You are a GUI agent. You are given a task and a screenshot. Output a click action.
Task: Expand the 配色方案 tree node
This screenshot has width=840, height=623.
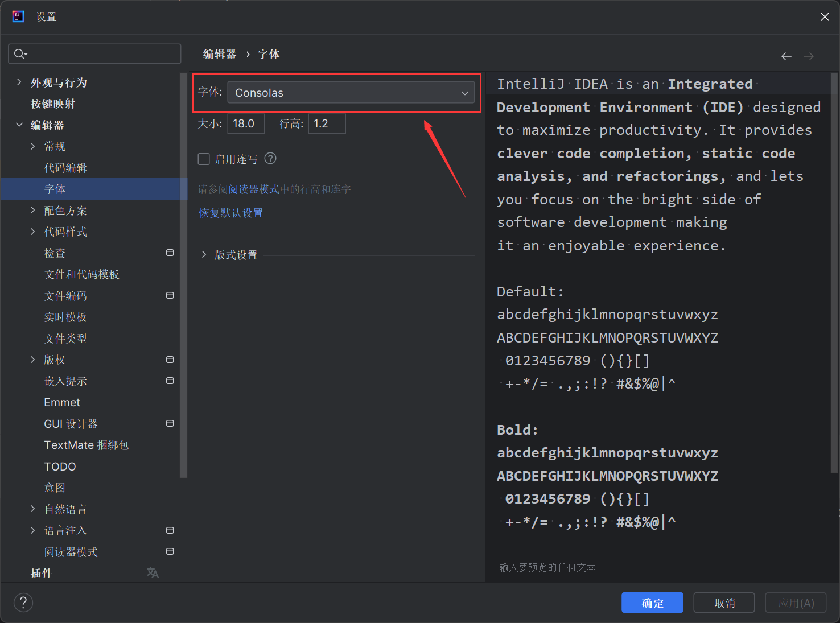(33, 211)
